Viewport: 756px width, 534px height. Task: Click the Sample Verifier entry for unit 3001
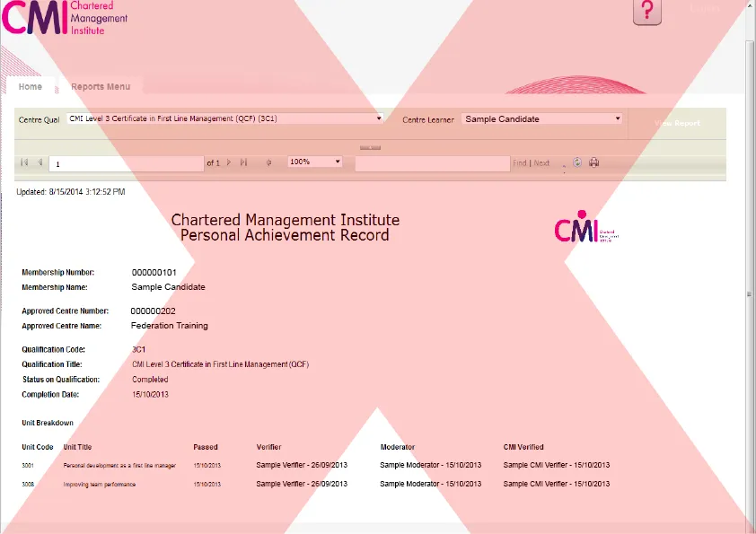(x=302, y=465)
